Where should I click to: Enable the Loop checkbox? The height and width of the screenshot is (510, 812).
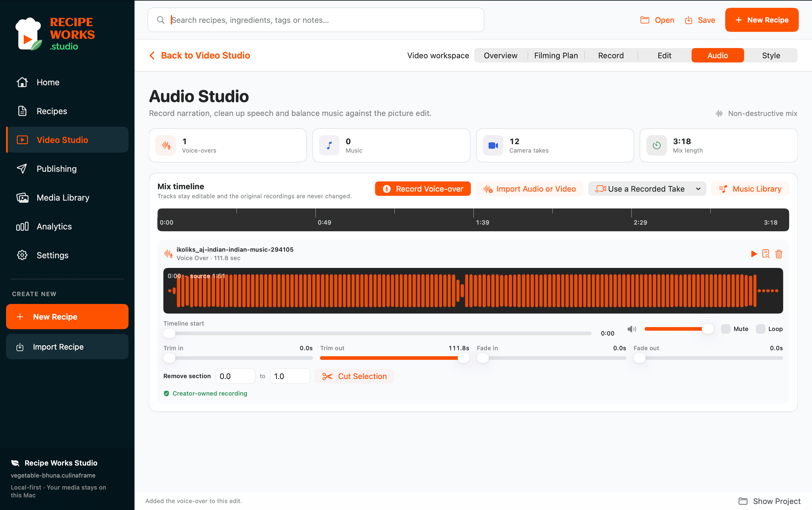click(760, 329)
